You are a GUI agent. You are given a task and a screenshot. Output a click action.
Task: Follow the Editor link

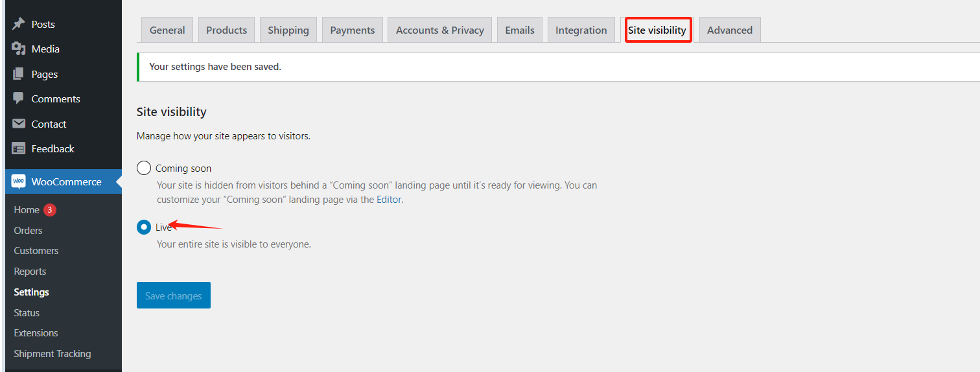point(389,200)
